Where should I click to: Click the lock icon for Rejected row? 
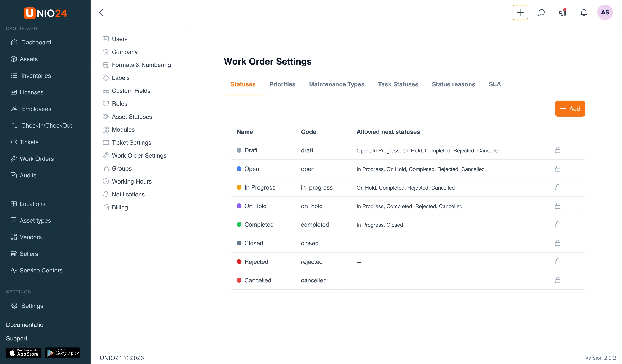(558, 262)
